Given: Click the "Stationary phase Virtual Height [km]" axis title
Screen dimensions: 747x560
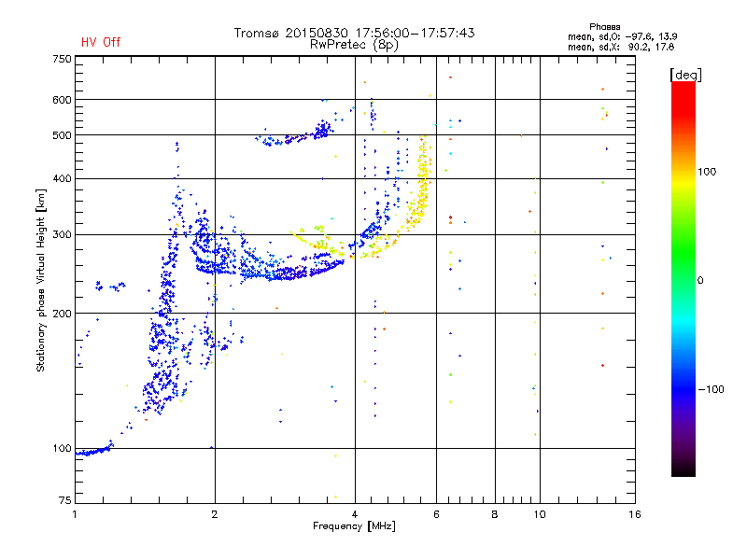Looking at the screenshot, I should (41, 280).
